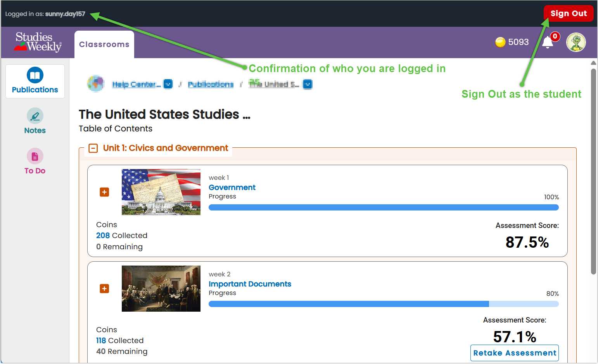Open the turtle avatar profile menu
Viewport: 598px width, 364px height.
(x=576, y=42)
